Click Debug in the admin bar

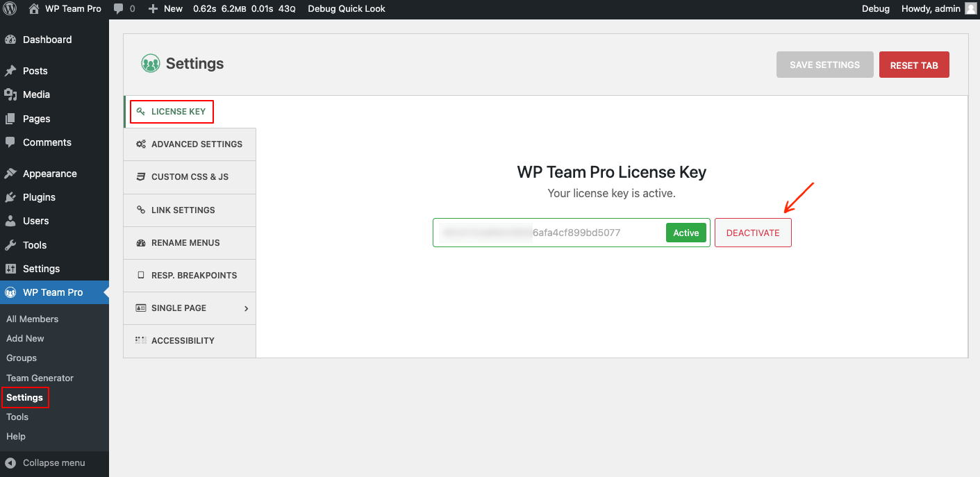(875, 9)
